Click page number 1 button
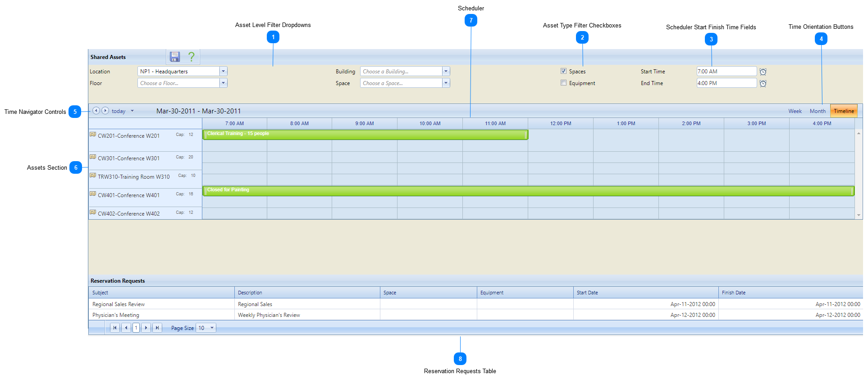Screen dimensions: 868x379 (x=136, y=328)
